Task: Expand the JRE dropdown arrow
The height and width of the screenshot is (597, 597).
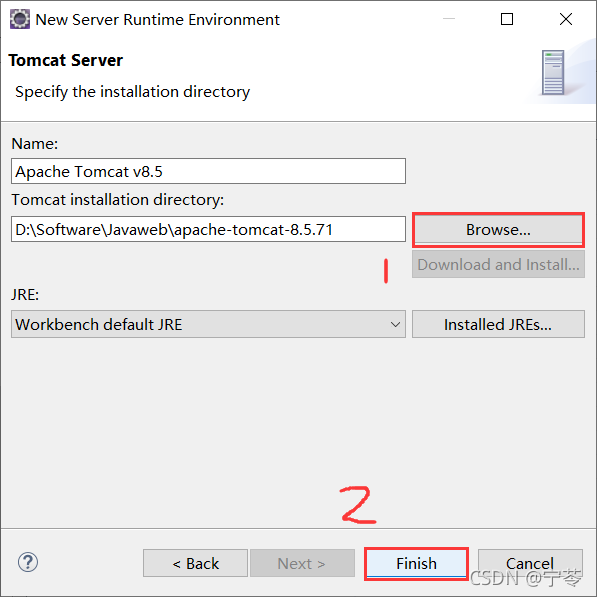Action: (x=395, y=324)
